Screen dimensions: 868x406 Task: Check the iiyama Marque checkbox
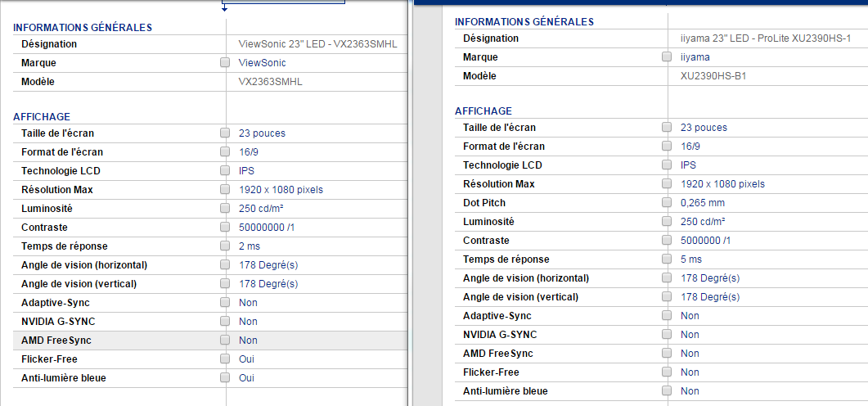pos(667,57)
